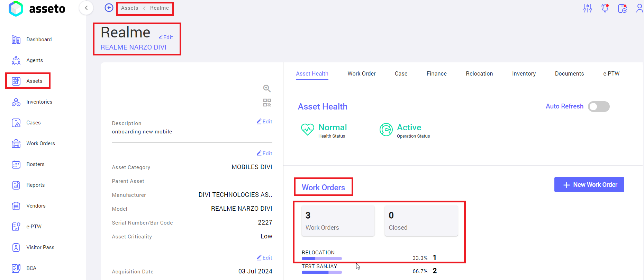Switch to the Work Order tab
Image resolution: width=644 pixels, height=280 pixels.
click(x=361, y=73)
